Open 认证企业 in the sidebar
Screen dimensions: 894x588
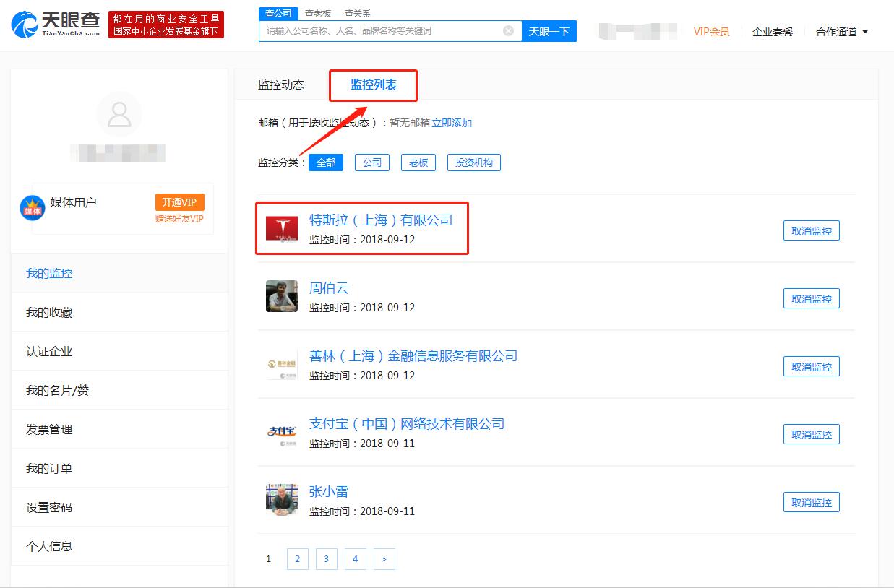pyautogui.click(x=119, y=351)
